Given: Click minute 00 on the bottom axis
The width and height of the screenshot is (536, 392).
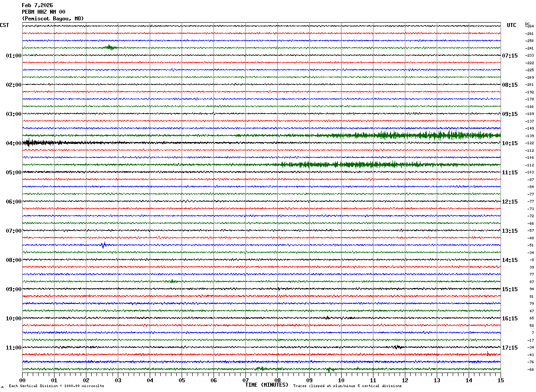Looking at the screenshot, I should click(x=22, y=380).
